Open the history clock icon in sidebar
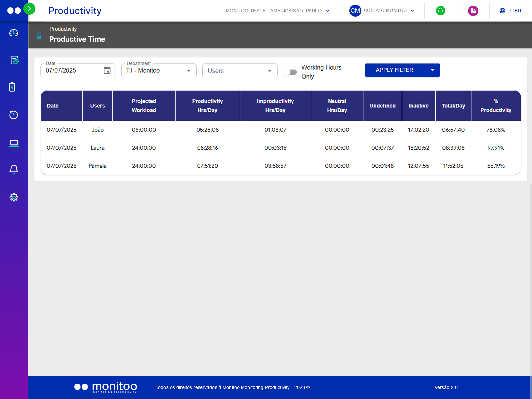This screenshot has width=532, height=399. [14, 115]
